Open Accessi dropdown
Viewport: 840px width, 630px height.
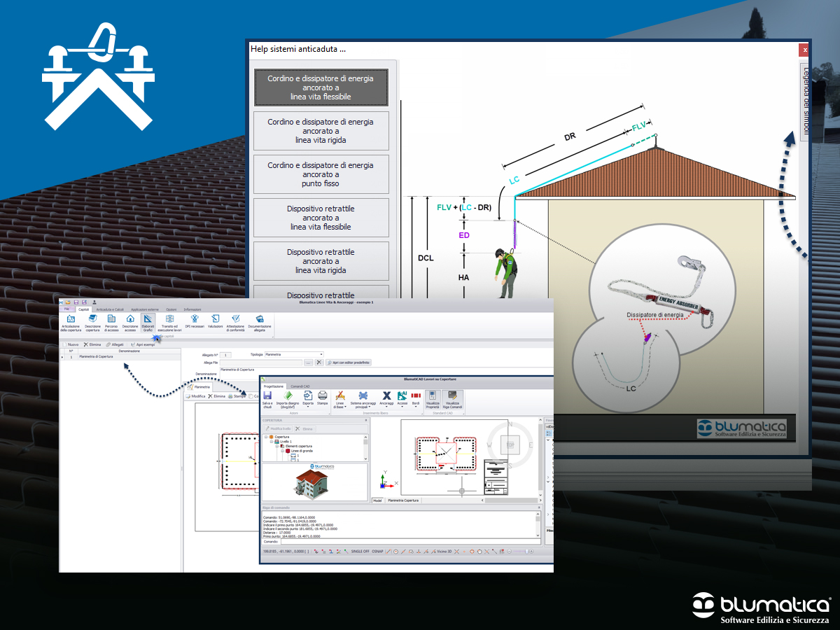pos(402,400)
